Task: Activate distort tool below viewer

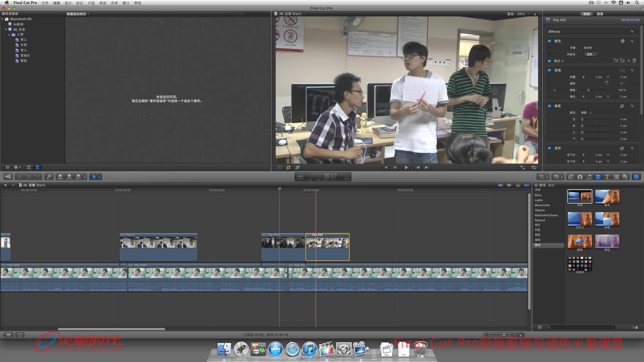Action: click(298, 167)
